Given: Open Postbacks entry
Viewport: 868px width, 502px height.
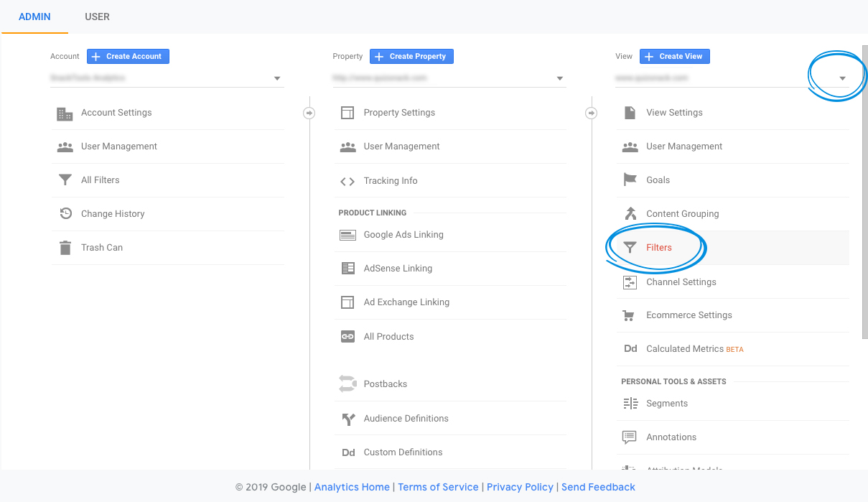Looking at the screenshot, I should pos(386,384).
